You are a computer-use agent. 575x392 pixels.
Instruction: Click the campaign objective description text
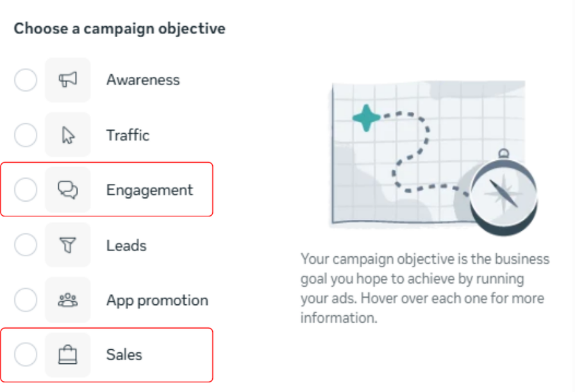(x=425, y=288)
